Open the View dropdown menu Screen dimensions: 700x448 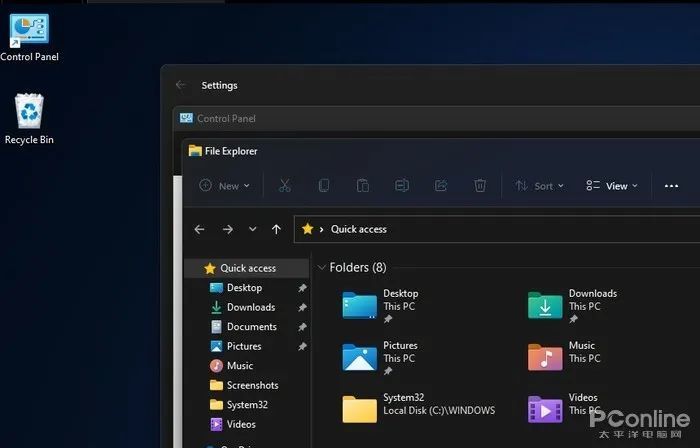[x=612, y=186]
